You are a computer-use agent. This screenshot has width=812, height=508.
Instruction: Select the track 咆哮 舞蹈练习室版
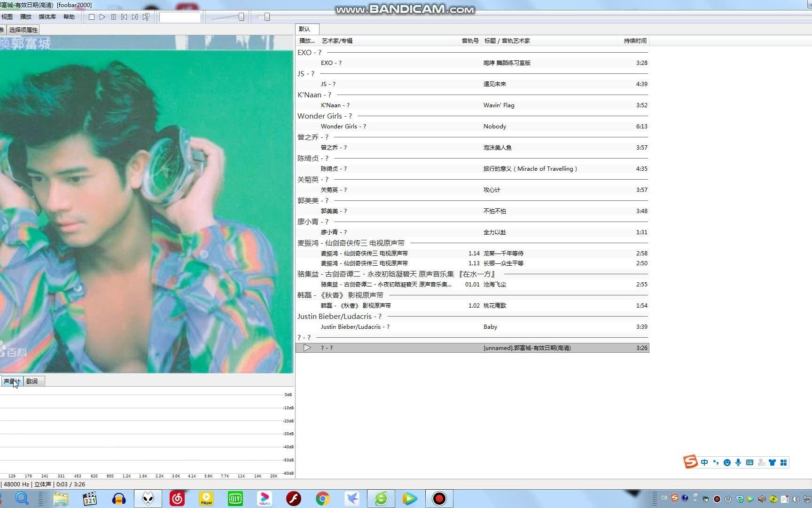coord(472,63)
